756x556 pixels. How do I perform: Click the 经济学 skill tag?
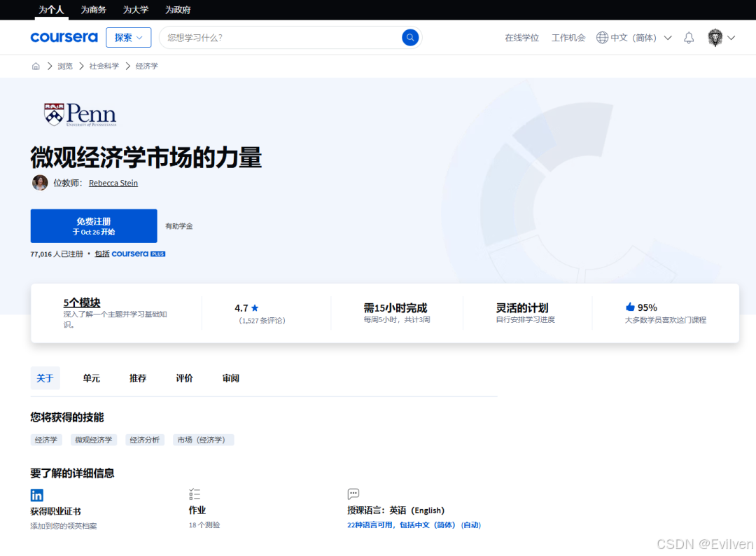pos(46,440)
